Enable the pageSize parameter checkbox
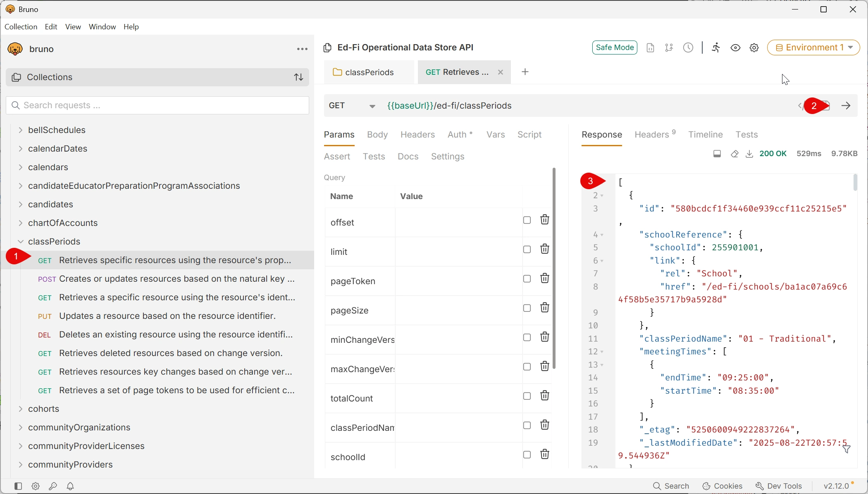Image resolution: width=868 pixels, height=494 pixels. coord(527,308)
